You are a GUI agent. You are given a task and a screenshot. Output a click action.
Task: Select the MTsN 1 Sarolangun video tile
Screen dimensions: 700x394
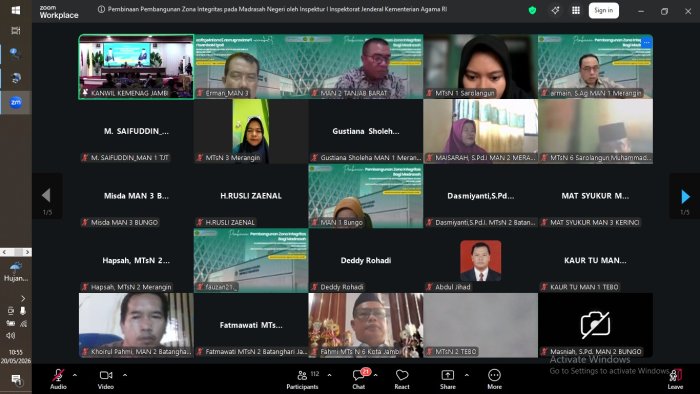click(x=480, y=66)
